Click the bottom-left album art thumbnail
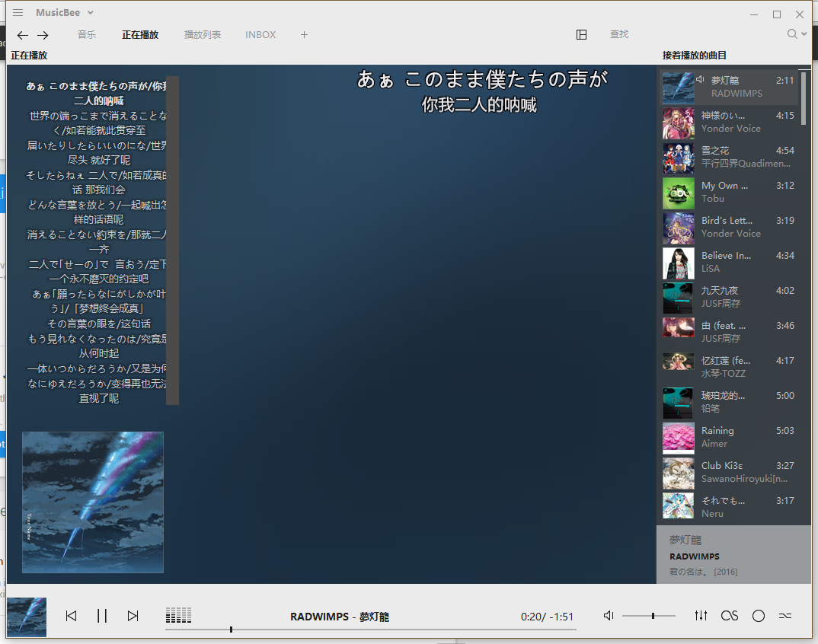 pyautogui.click(x=27, y=617)
